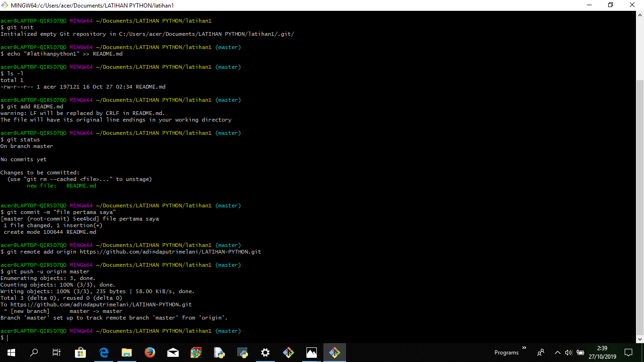Screen dimensions: 644x362
Task: Open the Start menu
Action: [10, 352]
